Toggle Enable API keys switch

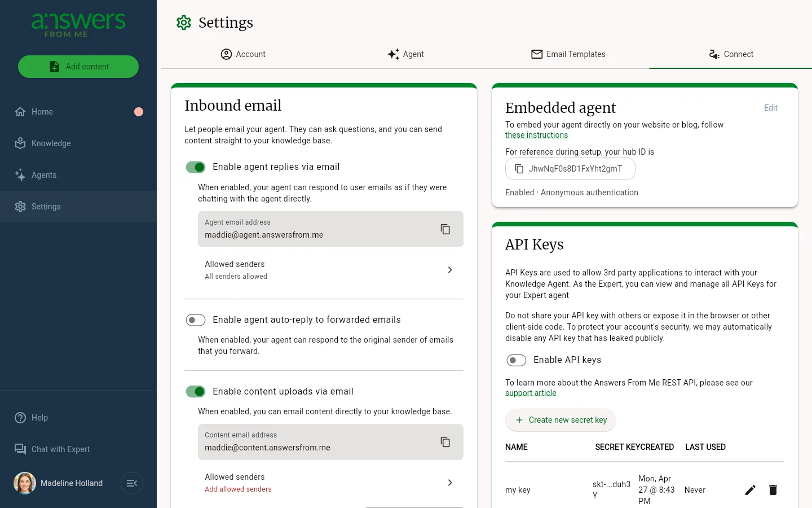516,360
